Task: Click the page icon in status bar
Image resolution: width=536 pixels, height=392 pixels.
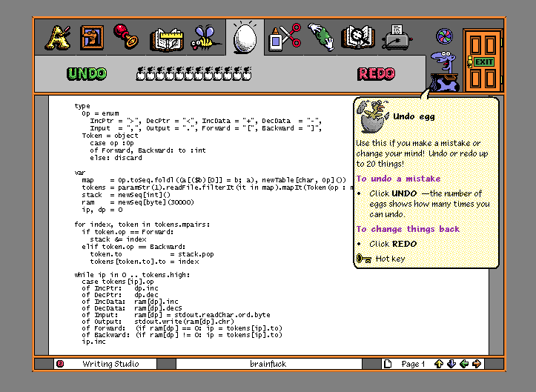Action: point(388,364)
